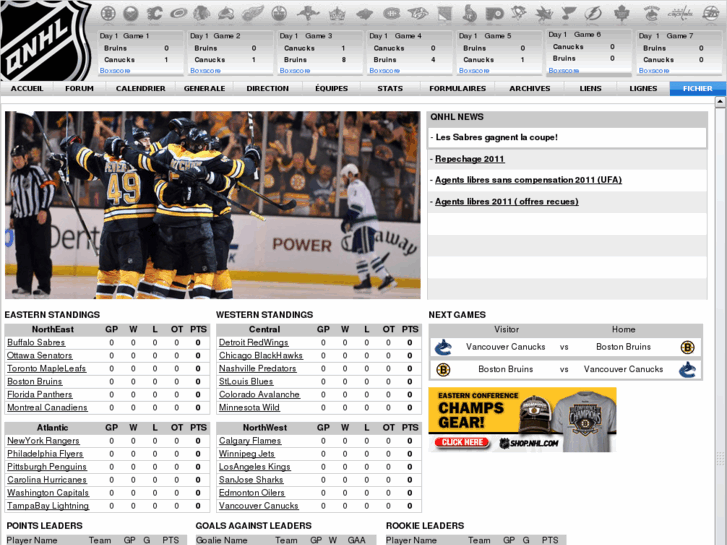Open Ottawa Senators team page
The width and height of the screenshot is (727, 545).
39,356
